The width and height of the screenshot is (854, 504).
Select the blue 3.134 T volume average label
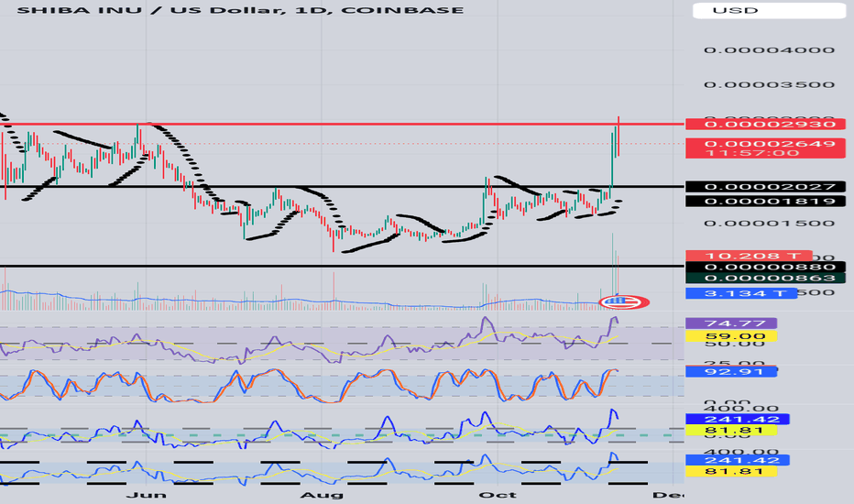coord(741,293)
